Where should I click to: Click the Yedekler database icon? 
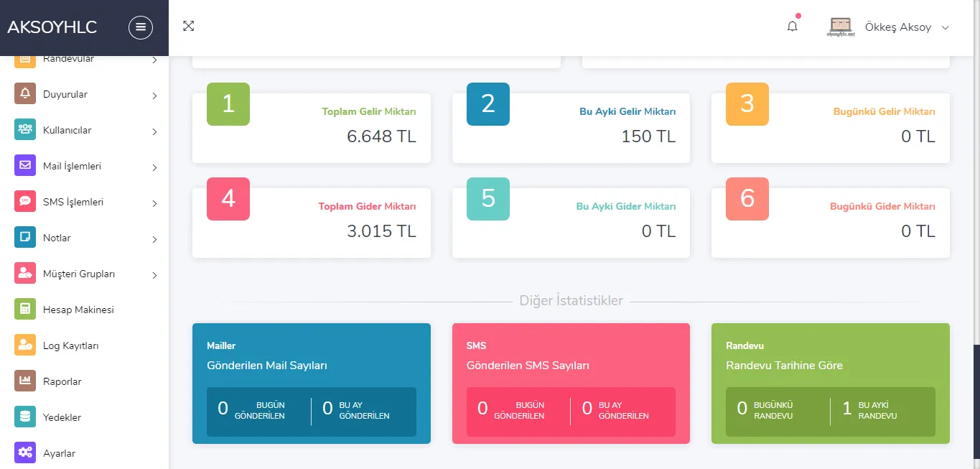point(25,417)
